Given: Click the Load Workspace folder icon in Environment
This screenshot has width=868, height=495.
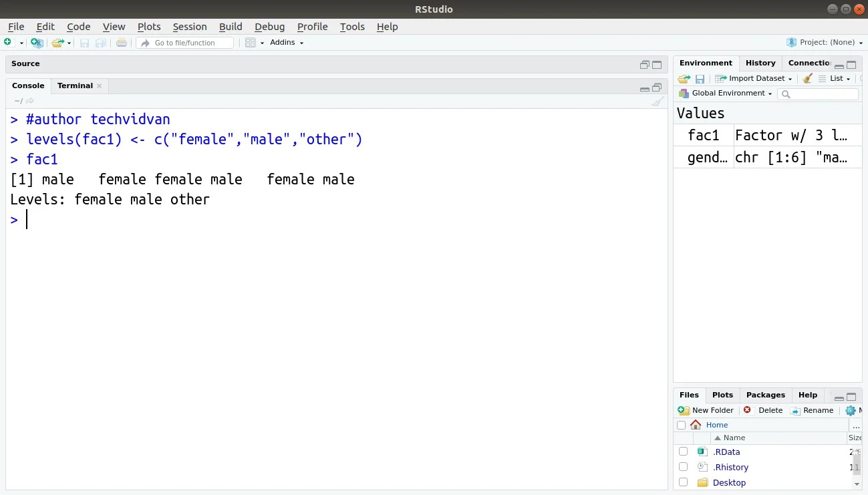Looking at the screenshot, I should [684, 79].
